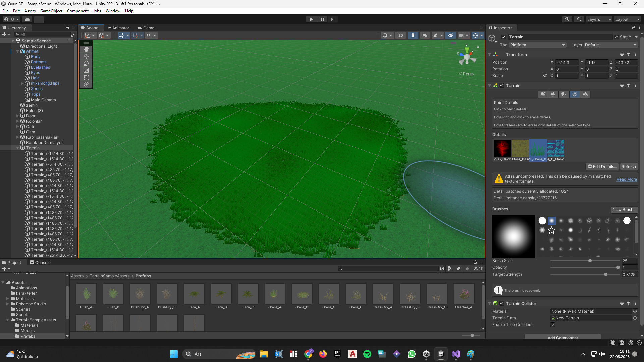644x362 pixels.
Task: Toggle 2D scene view mode
Action: click(x=400, y=35)
